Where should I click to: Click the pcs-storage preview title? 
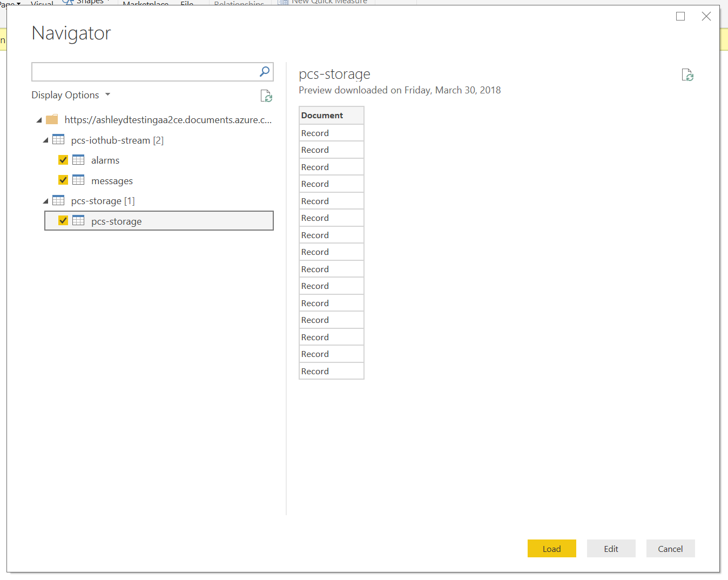pyautogui.click(x=335, y=74)
